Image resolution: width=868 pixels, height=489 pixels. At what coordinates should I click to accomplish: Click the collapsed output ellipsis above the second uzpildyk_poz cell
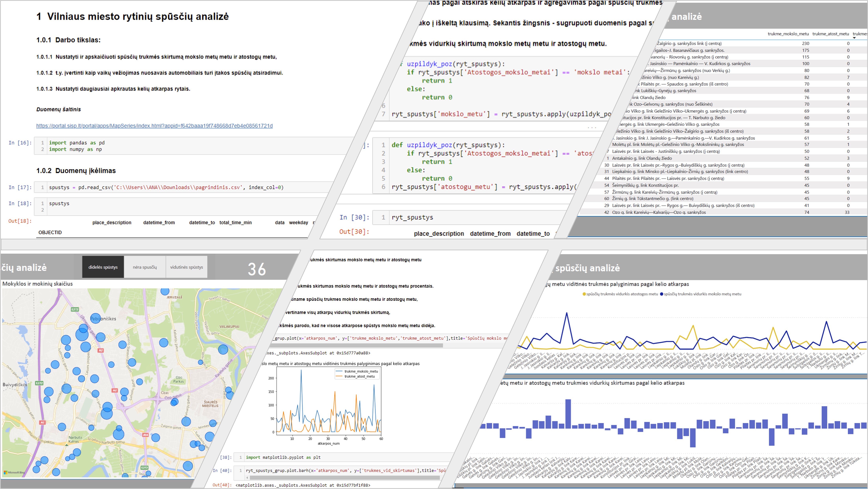(x=592, y=127)
